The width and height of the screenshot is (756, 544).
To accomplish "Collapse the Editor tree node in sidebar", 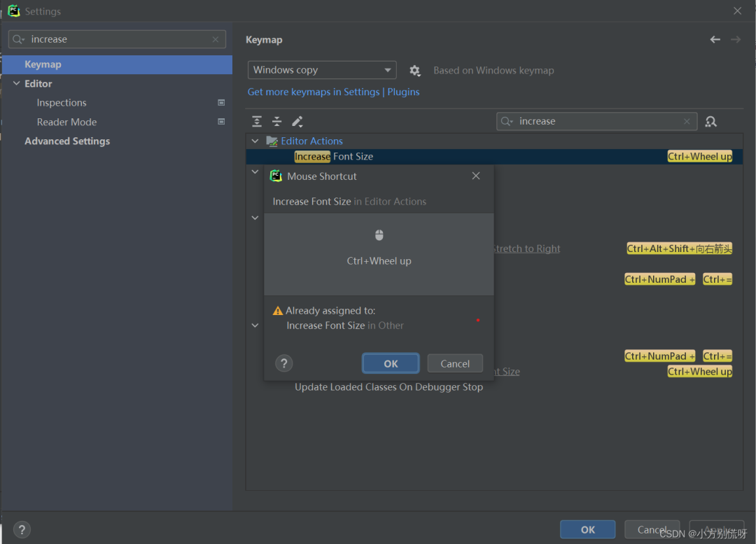I will coord(17,83).
